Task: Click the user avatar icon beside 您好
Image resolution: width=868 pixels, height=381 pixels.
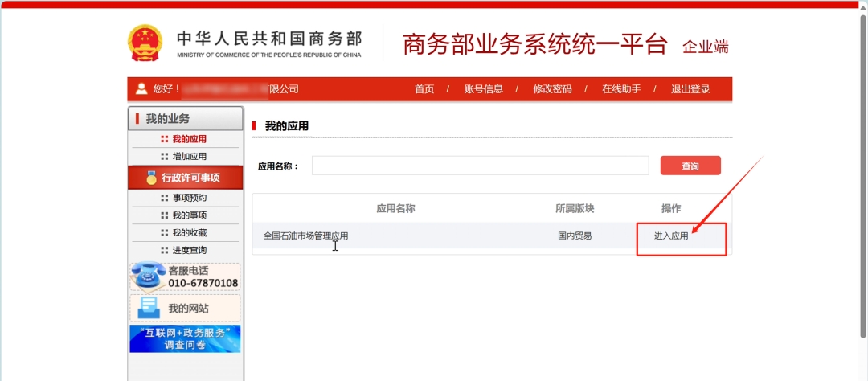Action: [x=141, y=88]
